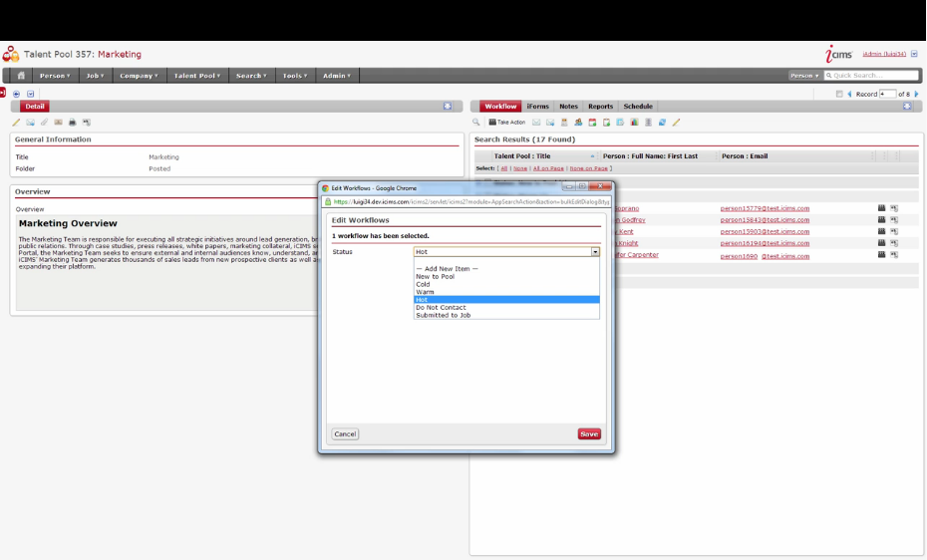Choose Submitted to Job in Status list

click(506, 315)
